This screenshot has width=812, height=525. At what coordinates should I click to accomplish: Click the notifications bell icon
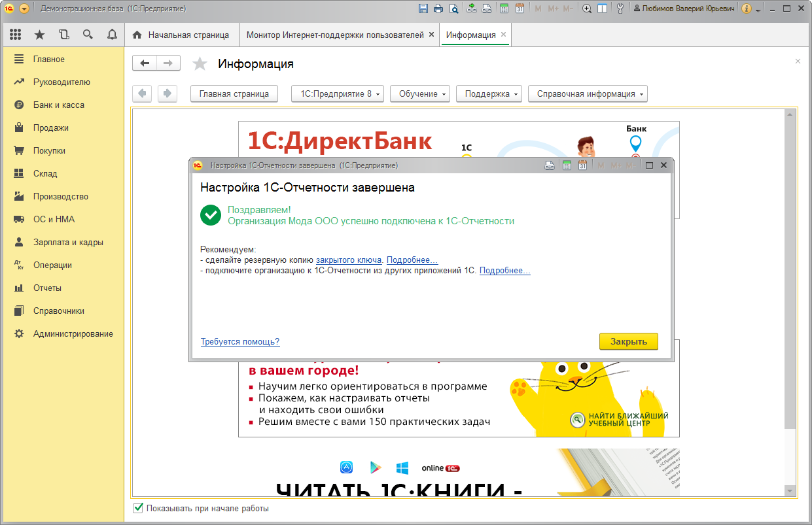[112, 35]
